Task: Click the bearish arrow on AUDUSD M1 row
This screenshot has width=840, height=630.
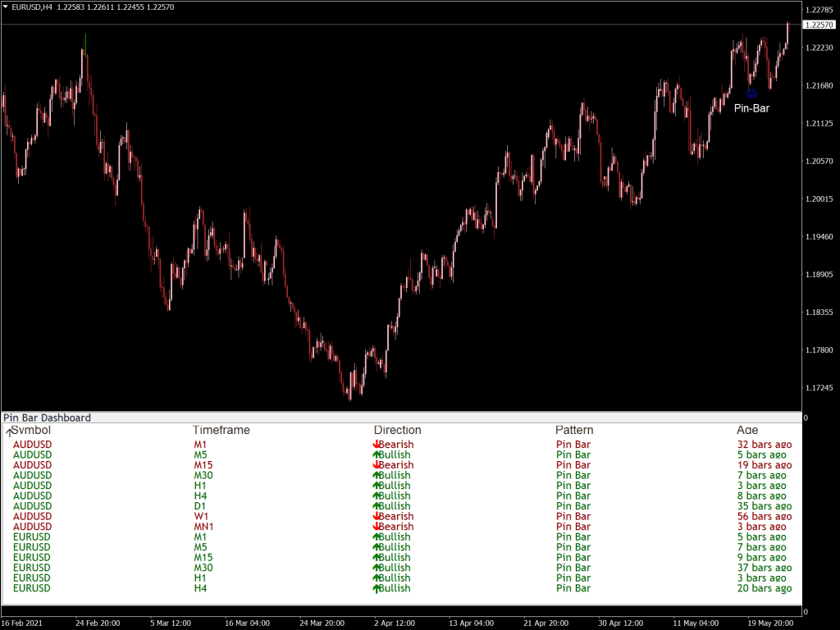Action: click(x=377, y=444)
